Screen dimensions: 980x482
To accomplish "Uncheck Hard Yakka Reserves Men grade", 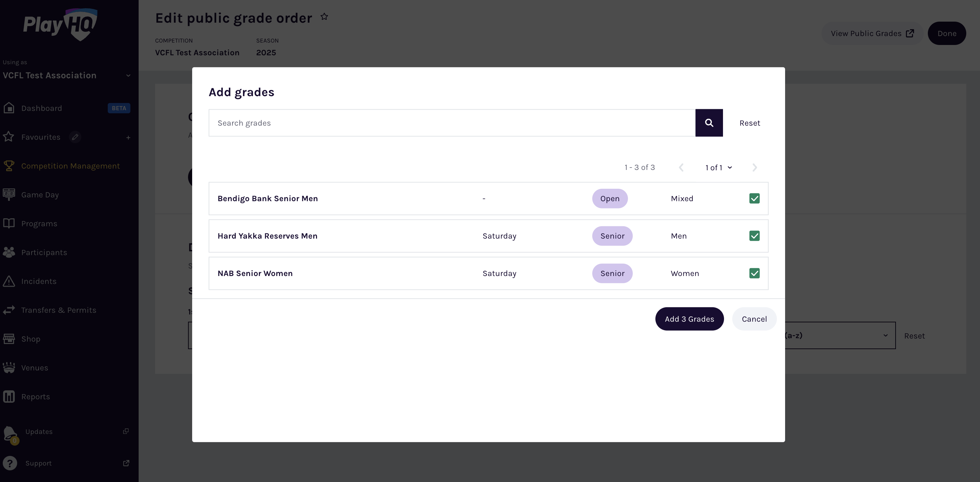I will 754,236.
